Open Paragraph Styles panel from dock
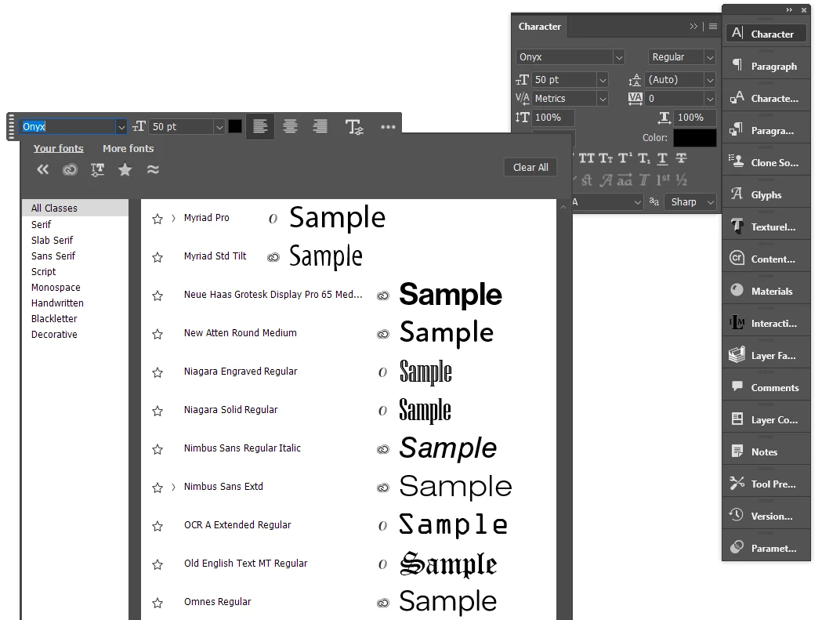 click(x=766, y=131)
